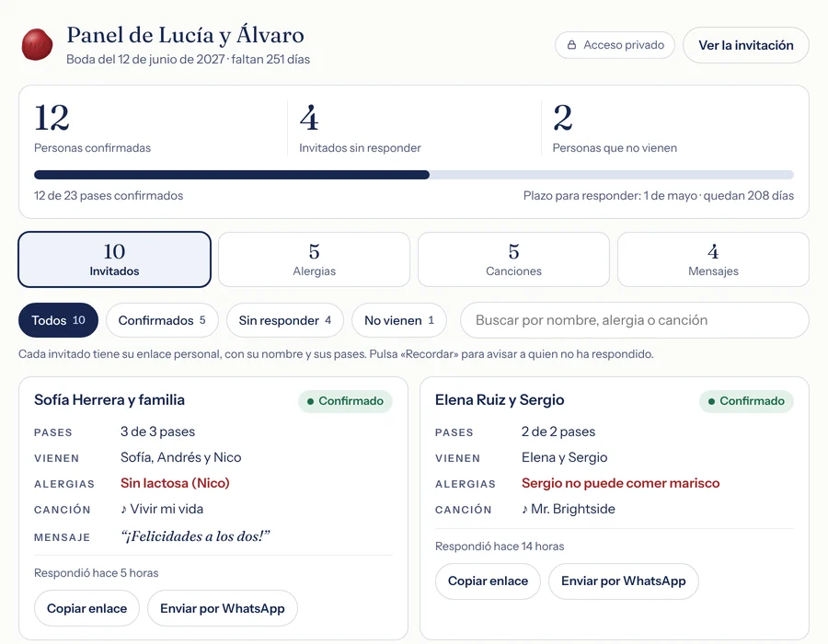Switch to the Alergias tab

pos(315,259)
